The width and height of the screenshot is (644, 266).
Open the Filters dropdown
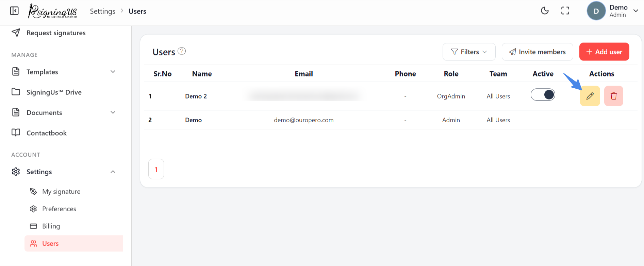pyautogui.click(x=469, y=52)
